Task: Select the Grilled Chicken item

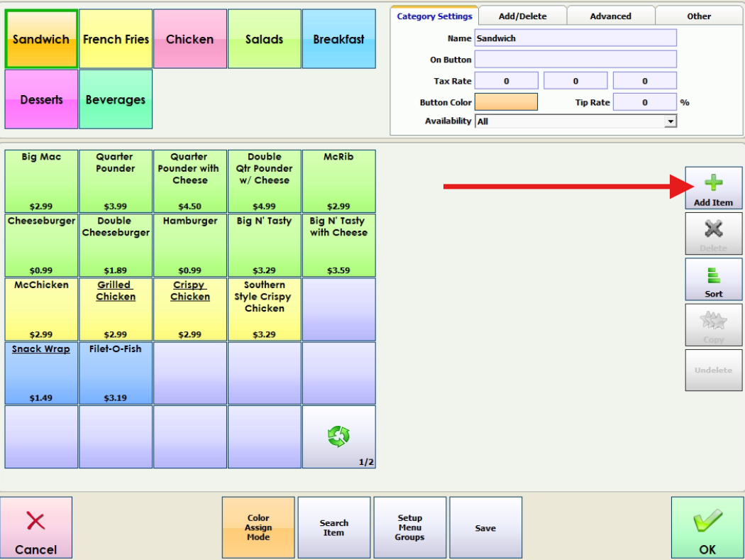Action: 116,309
